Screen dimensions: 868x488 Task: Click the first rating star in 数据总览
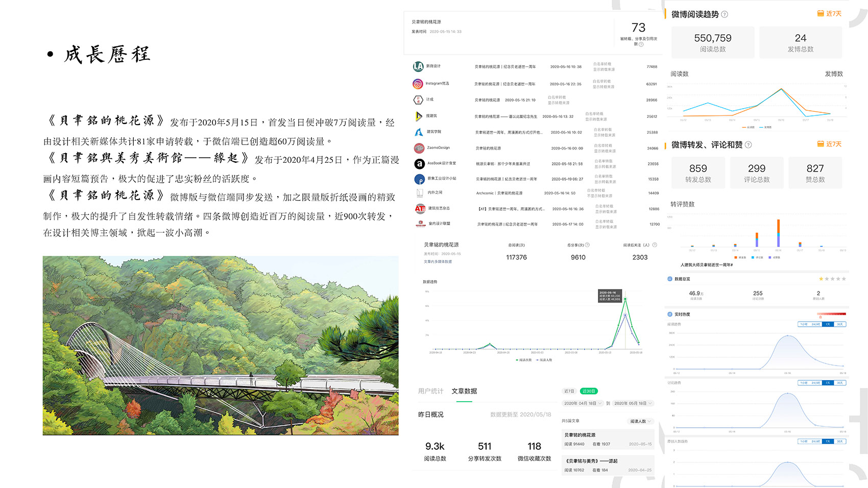pyautogui.click(x=821, y=279)
